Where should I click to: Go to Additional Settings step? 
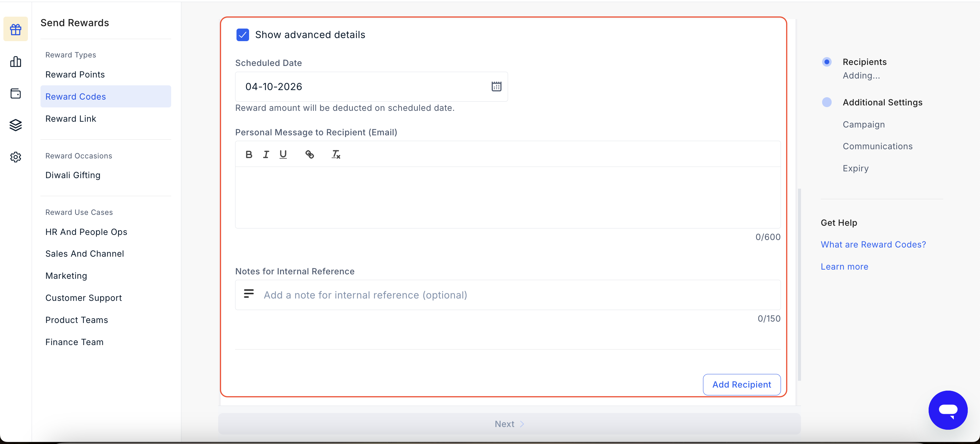[882, 103]
